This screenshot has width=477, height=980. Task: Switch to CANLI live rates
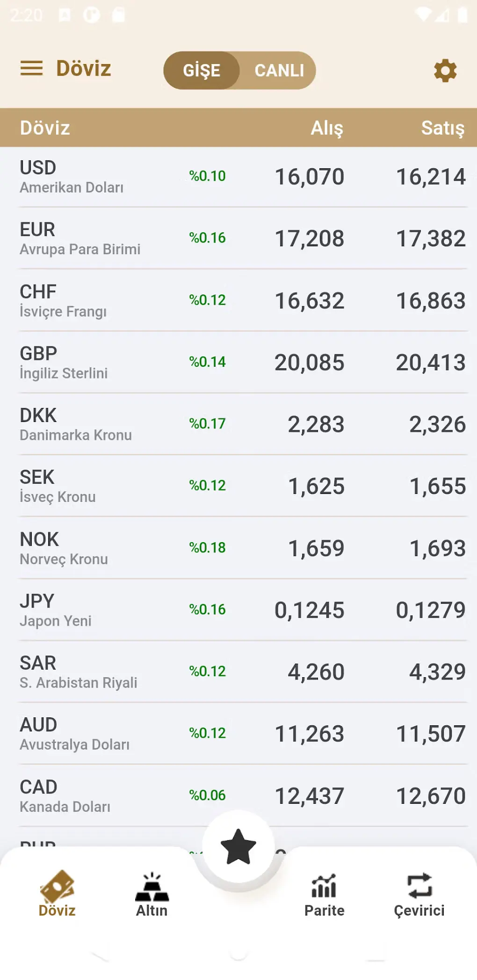(279, 71)
